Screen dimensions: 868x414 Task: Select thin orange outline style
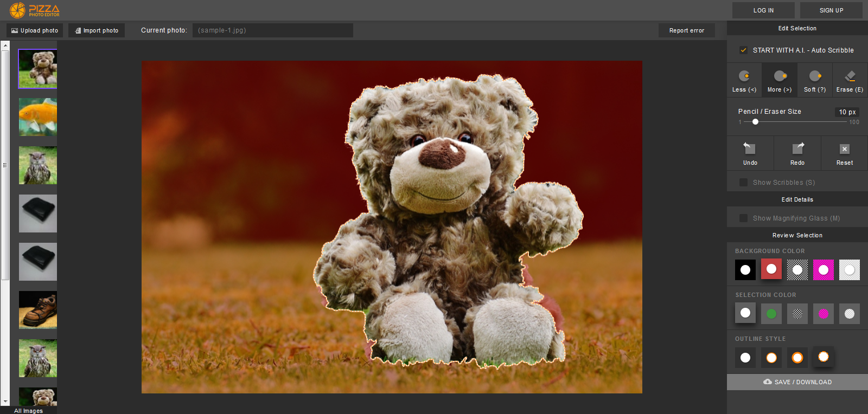coord(771,358)
